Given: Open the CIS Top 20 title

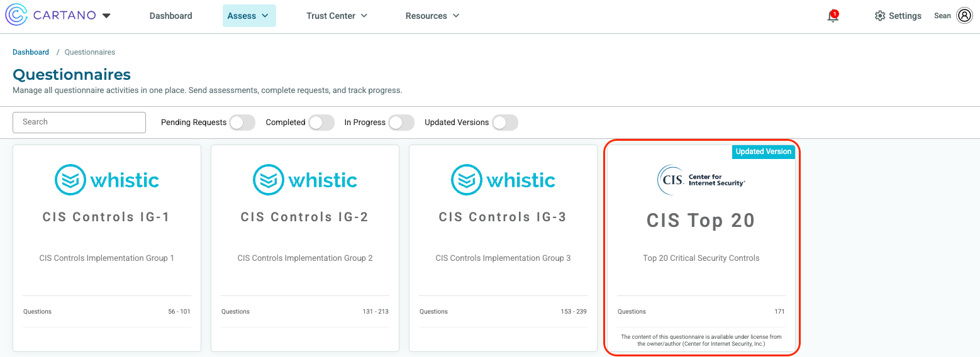Looking at the screenshot, I should click(x=701, y=221).
